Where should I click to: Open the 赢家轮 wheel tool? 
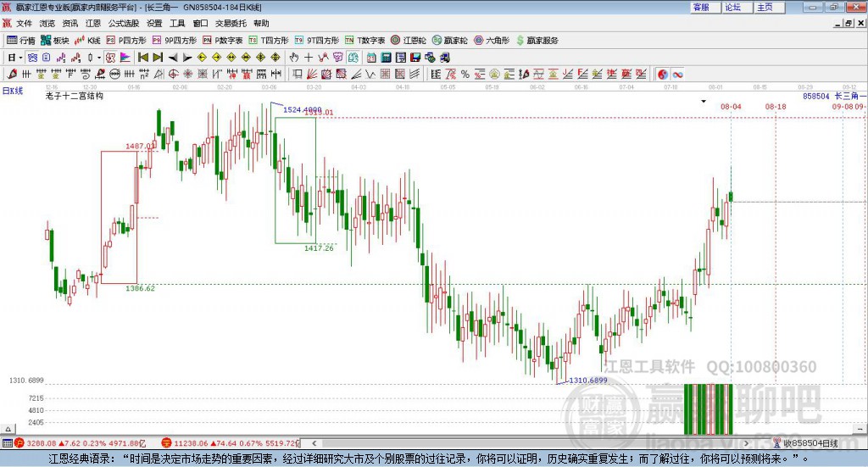coord(449,41)
